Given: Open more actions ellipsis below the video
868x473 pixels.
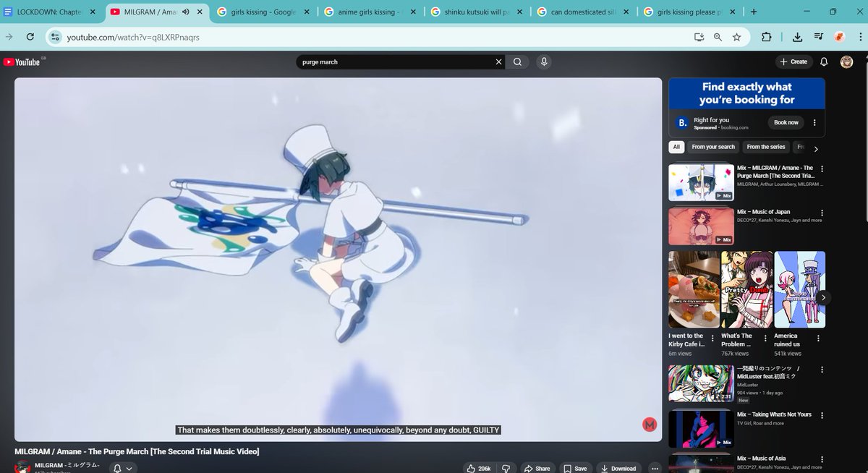Looking at the screenshot, I should point(655,468).
